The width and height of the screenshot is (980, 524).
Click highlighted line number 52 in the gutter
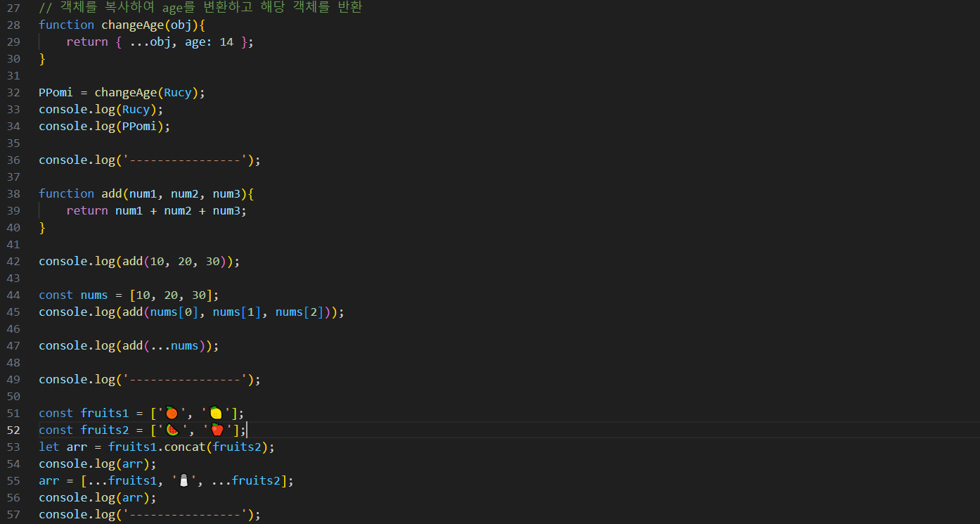pyautogui.click(x=14, y=430)
